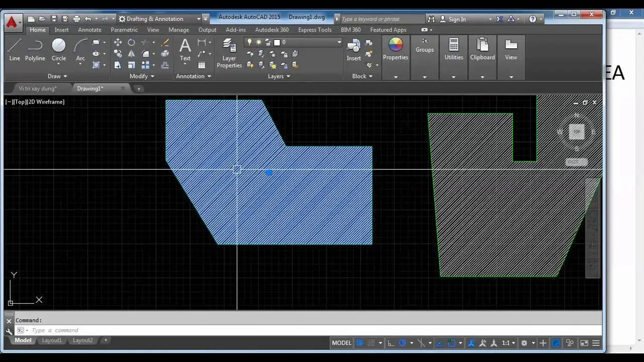Click inside the command line input

click(75, 330)
